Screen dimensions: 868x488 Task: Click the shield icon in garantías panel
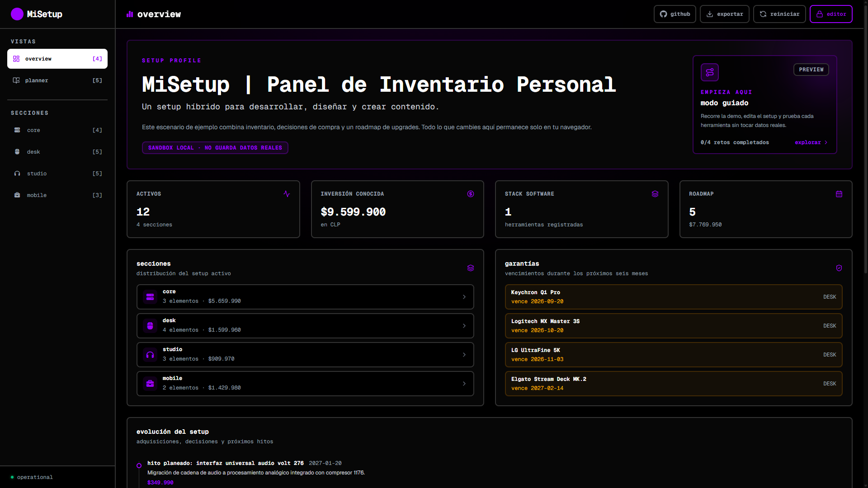(839, 268)
